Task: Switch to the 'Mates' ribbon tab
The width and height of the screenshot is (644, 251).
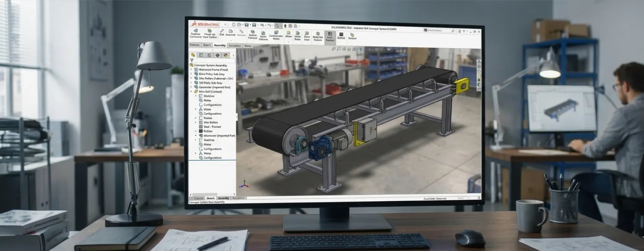Action: pyautogui.click(x=248, y=46)
